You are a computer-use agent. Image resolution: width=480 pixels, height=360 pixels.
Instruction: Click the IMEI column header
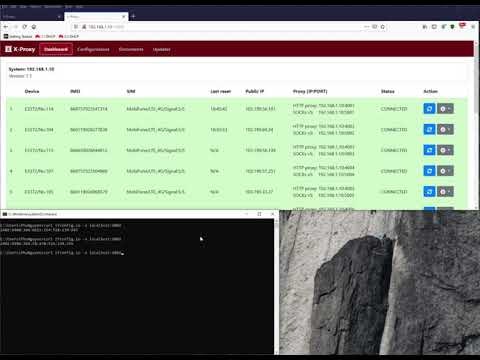tap(75, 91)
